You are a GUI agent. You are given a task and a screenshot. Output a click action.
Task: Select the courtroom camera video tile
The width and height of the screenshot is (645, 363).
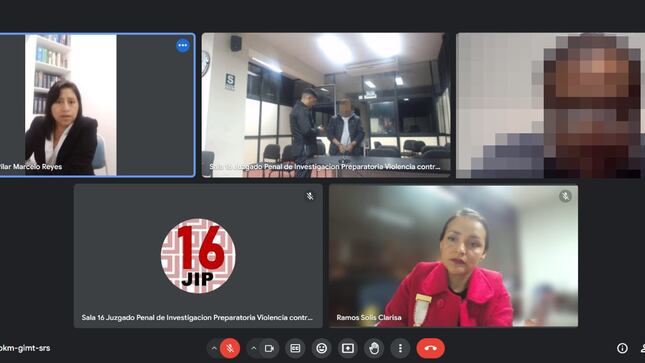[x=326, y=105]
